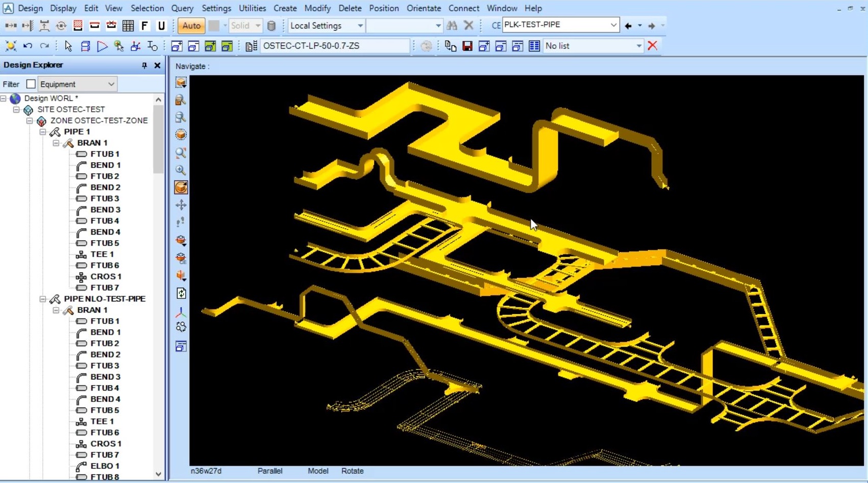Click the blue list columns icon near No list
868x483 pixels.
click(534, 46)
